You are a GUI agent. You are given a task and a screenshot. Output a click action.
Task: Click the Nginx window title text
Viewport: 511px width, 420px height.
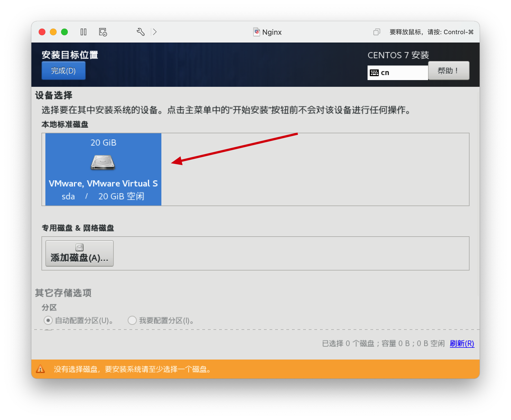272,32
